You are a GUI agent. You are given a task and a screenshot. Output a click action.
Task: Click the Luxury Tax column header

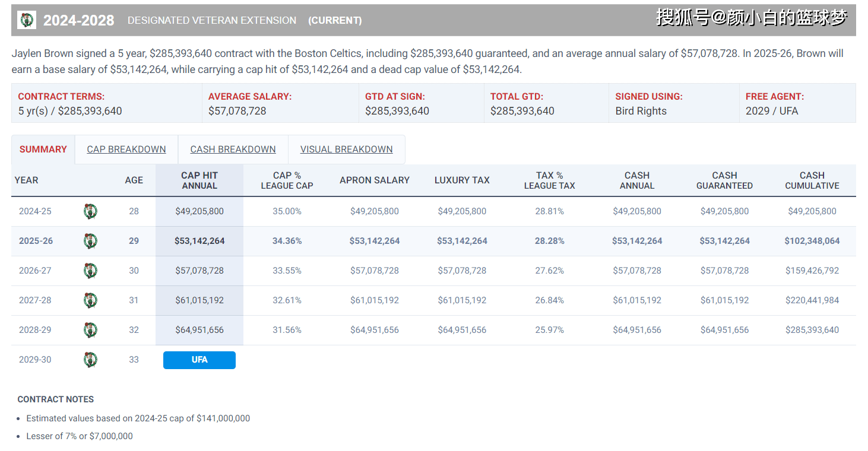pyautogui.click(x=462, y=180)
